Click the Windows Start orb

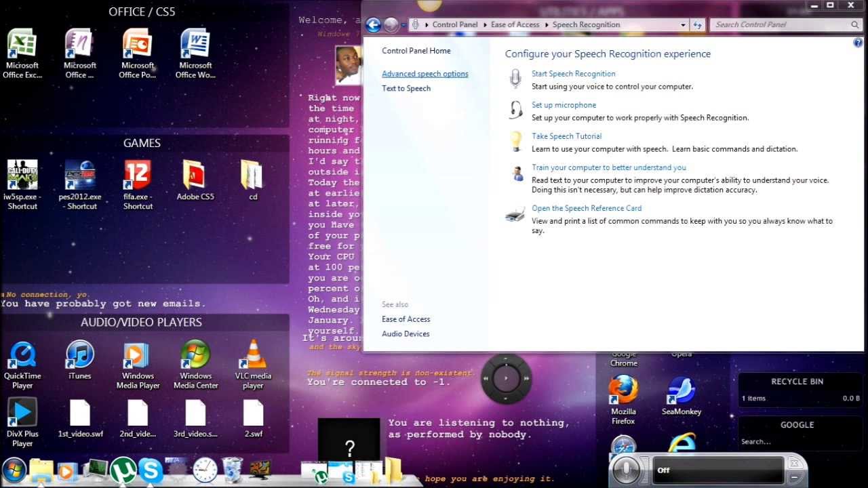click(14, 470)
